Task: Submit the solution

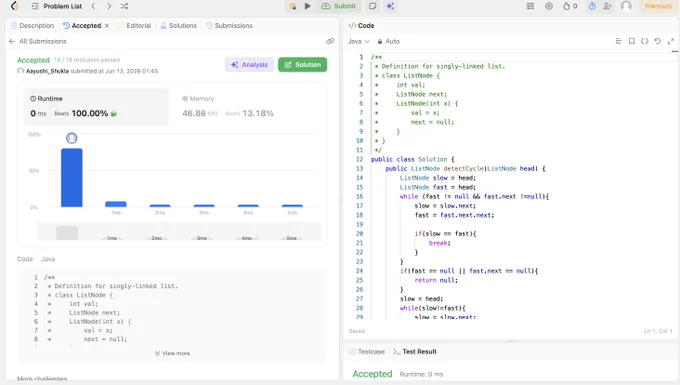Action: coord(339,6)
